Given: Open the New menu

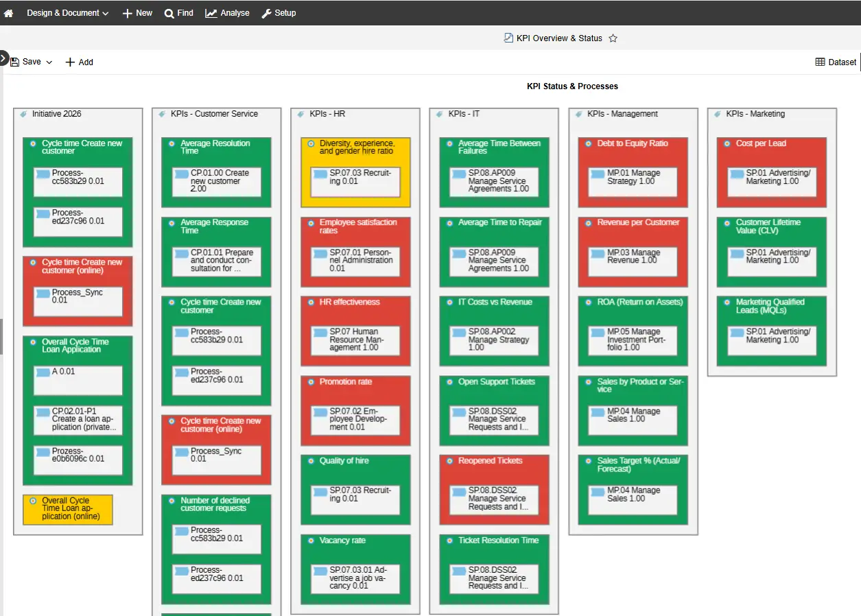Looking at the screenshot, I should click(137, 13).
